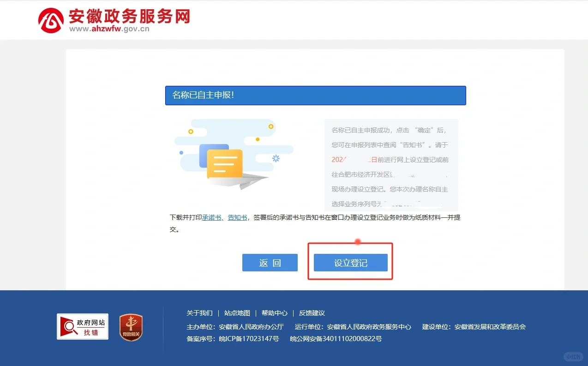Click the www.ahzwfw.gov.cn site address text
Viewport: 588px width, 366px height.
point(109,29)
